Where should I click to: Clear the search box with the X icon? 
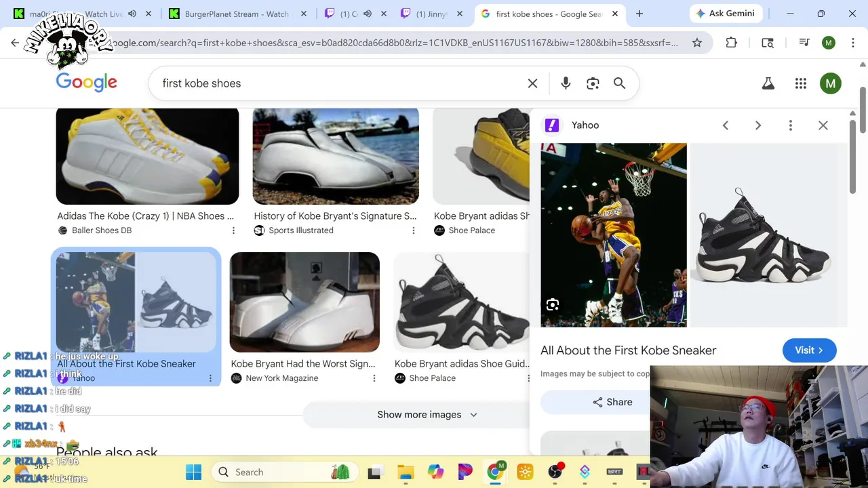pyautogui.click(x=532, y=83)
